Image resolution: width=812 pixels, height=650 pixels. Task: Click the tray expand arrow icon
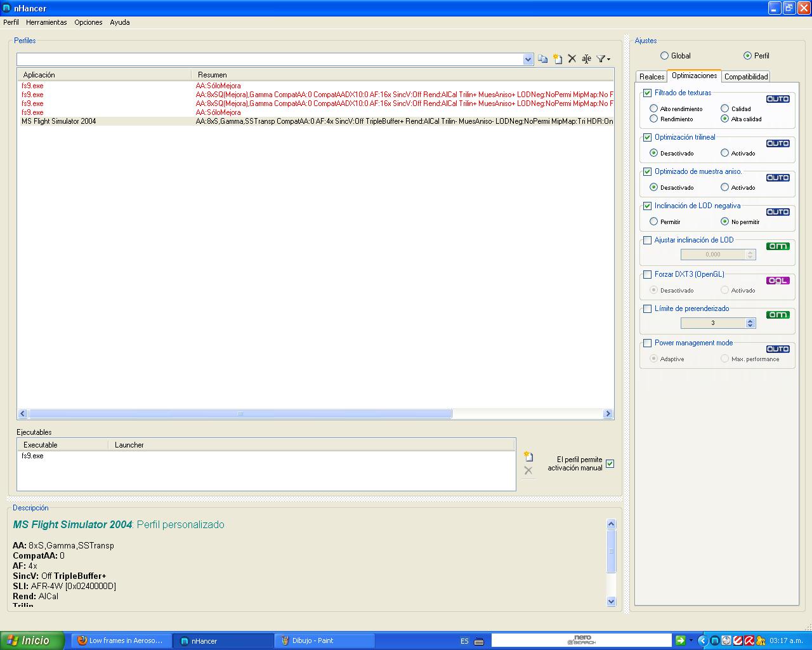click(703, 640)
